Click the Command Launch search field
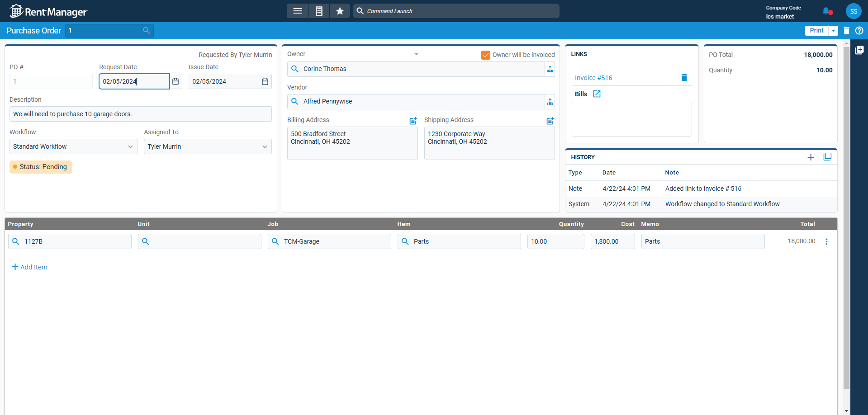 [457, 11]
